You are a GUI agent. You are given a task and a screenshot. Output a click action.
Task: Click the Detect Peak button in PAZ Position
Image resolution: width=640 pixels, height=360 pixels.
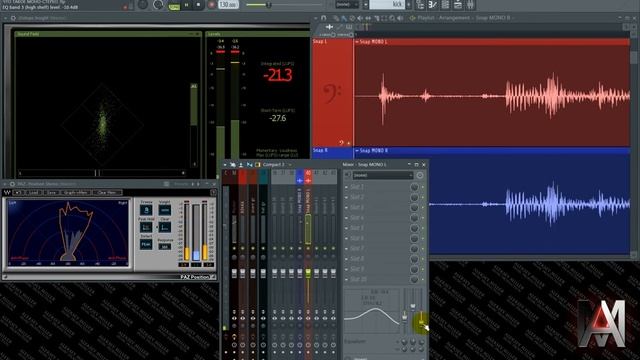click(146, 244)
